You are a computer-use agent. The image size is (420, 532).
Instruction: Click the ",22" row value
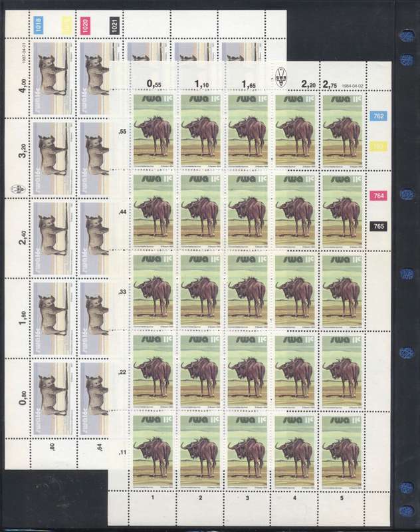[122, 372]
